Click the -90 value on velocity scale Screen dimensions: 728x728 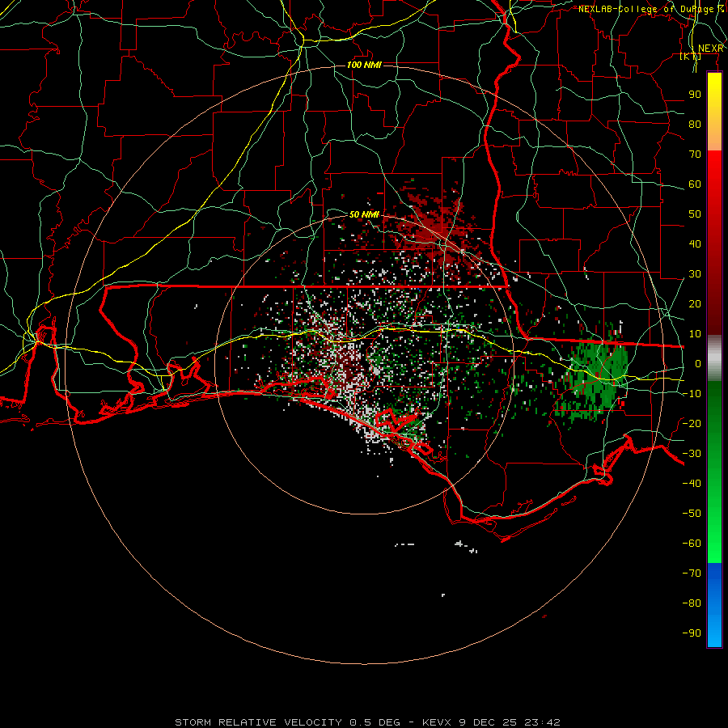(692, 633)
